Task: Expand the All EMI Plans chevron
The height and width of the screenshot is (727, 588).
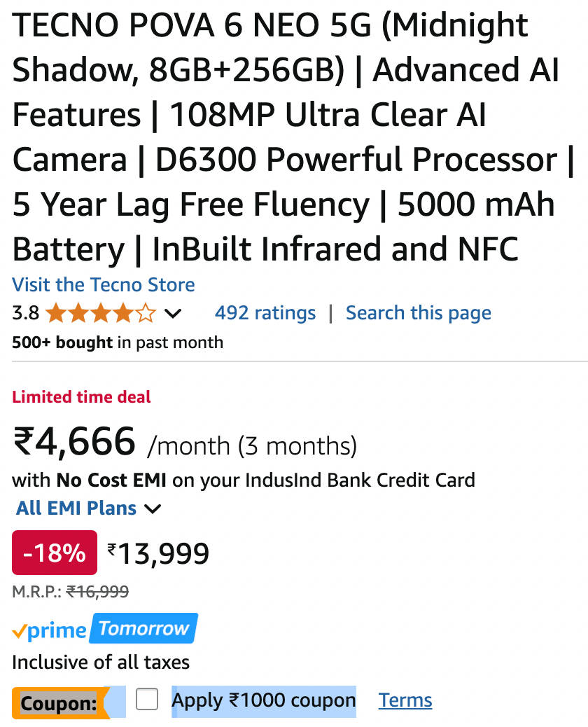Action: (152, 509)
